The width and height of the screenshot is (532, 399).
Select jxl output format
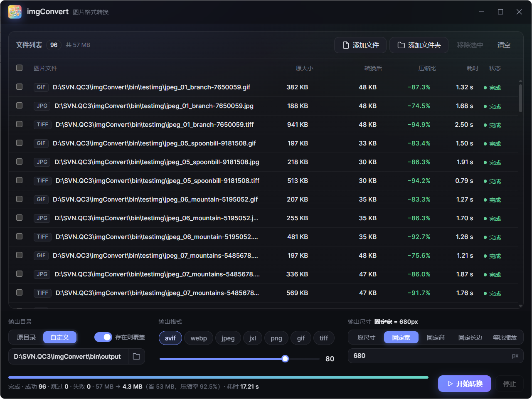[x=253, y=338]
